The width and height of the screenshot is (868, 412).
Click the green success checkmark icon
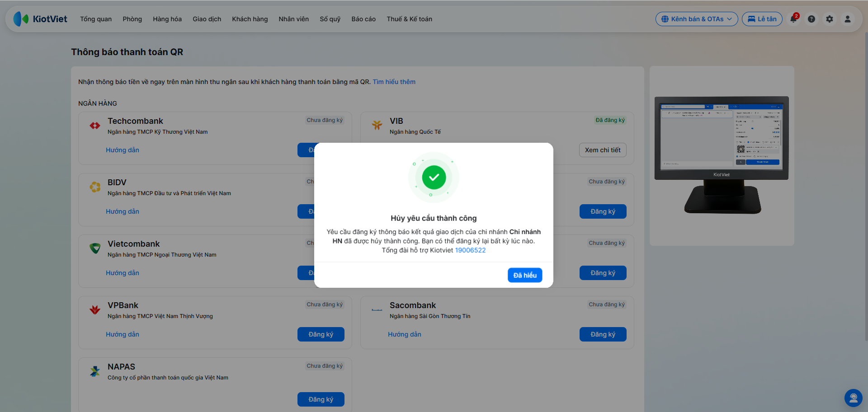point(434,178)
